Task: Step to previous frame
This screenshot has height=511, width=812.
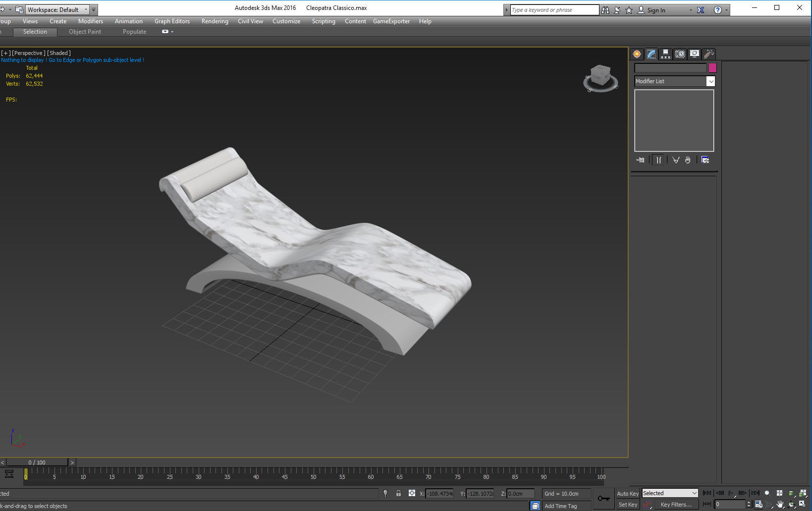Action: pyautogui.click(x=719, y=493)
